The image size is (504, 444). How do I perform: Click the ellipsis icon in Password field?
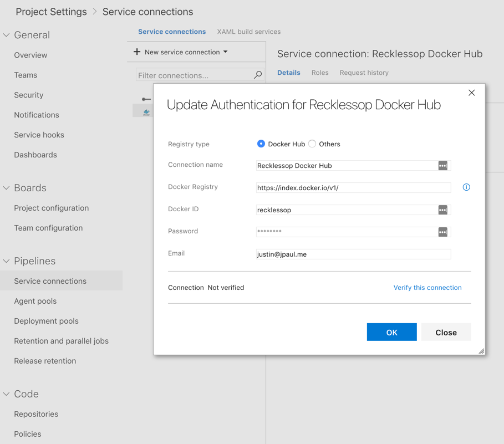[442, 232]
